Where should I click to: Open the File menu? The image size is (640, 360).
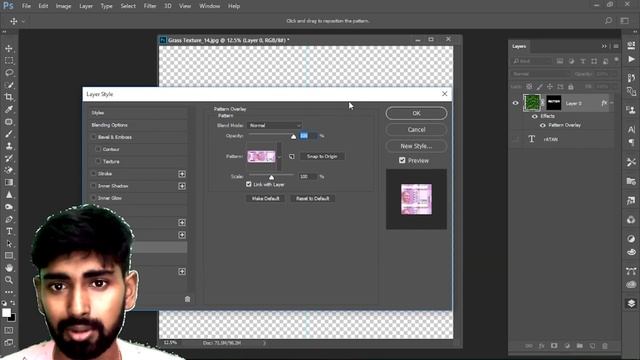click(x=26, y=6)
